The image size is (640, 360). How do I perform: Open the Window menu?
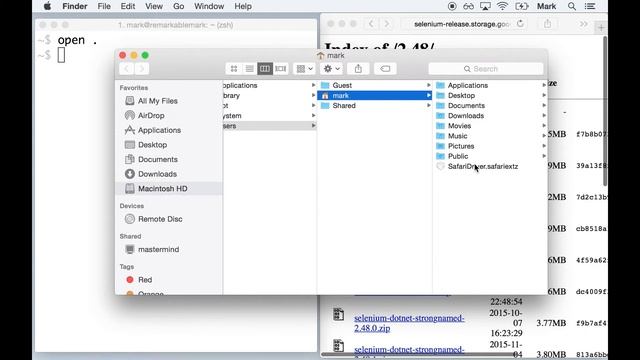(x=209, y=6)
